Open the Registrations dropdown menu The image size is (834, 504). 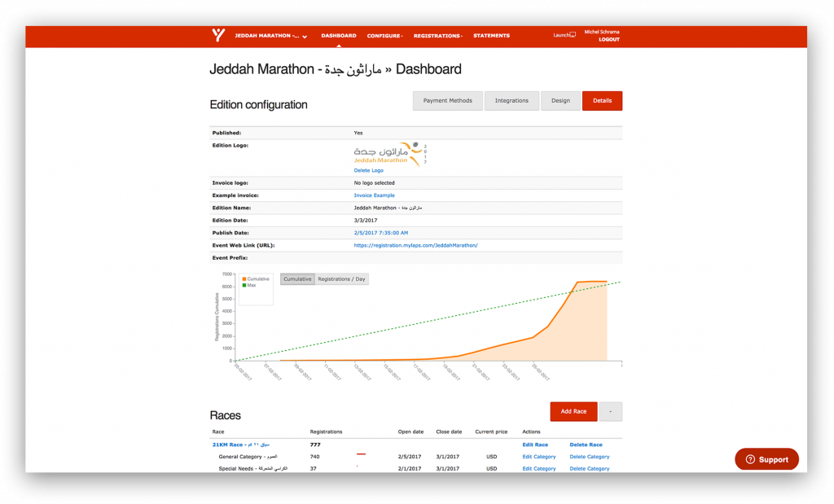pos(437,36)
